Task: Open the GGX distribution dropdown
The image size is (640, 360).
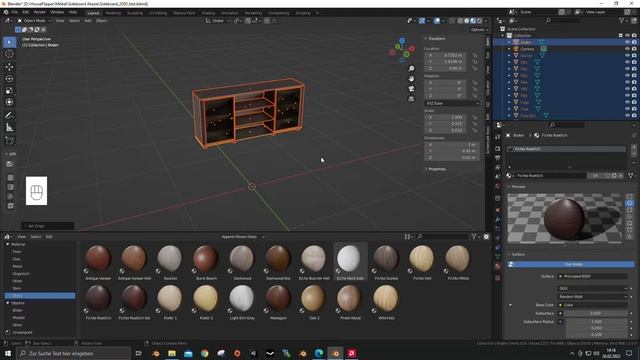Action: [592, 289]
